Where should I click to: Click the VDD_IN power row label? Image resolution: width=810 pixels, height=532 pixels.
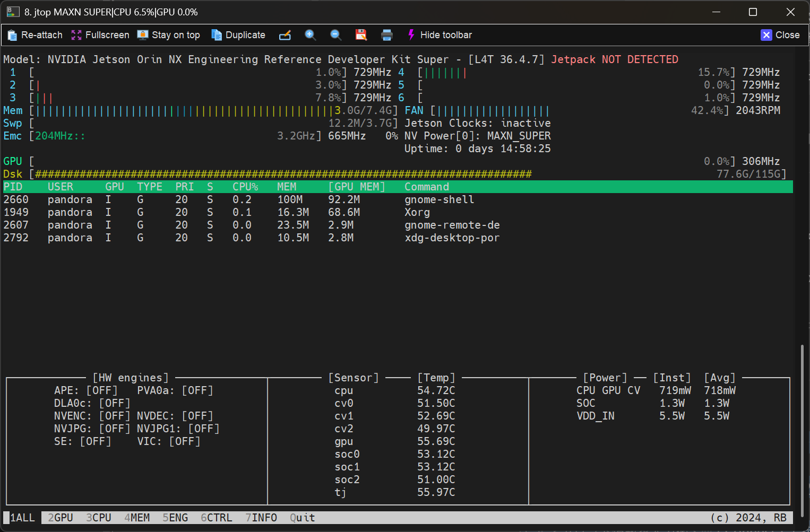point(596,416)
